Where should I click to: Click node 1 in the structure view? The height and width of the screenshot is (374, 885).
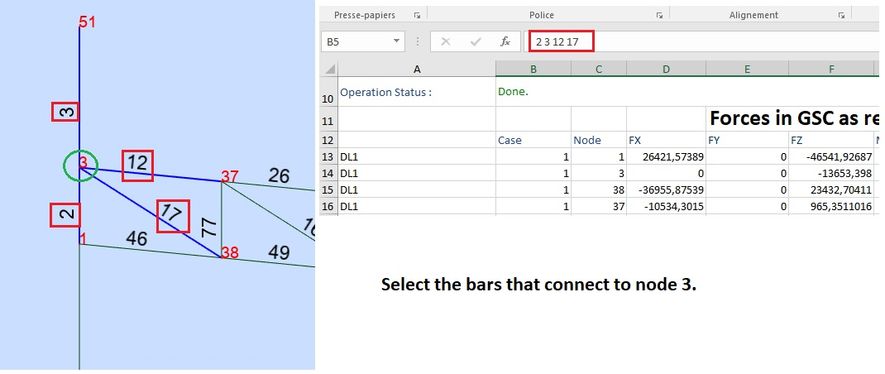pos(84,239)
